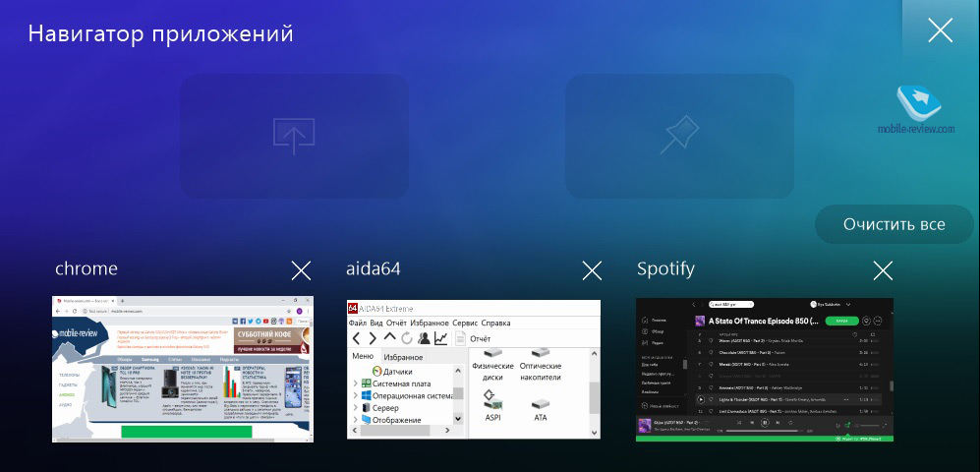The image size is (980, 472).
Task: Click Spotify search field
Action: tap(731, 305)
